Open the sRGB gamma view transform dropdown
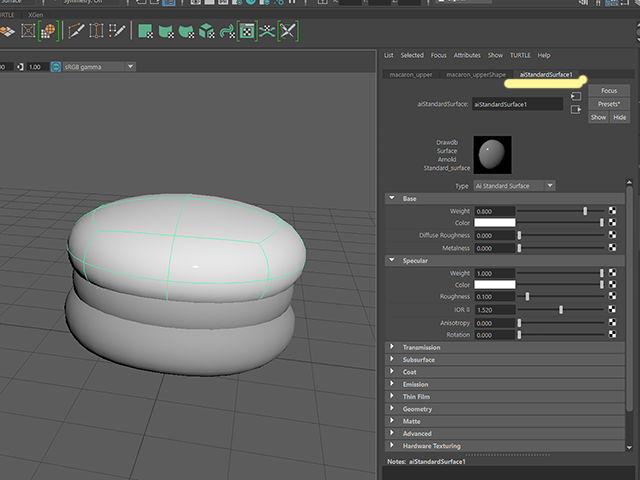Screen dimensions: 640x480 click(99, 67)
